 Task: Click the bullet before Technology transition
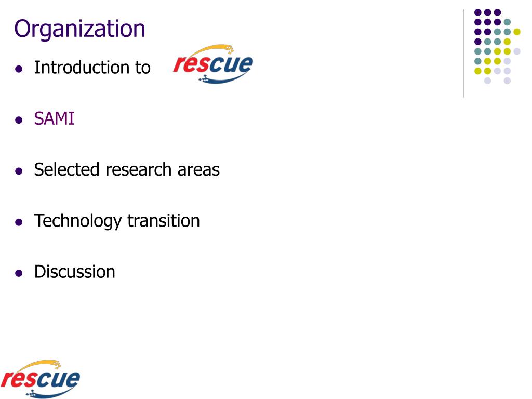point(19,222)
